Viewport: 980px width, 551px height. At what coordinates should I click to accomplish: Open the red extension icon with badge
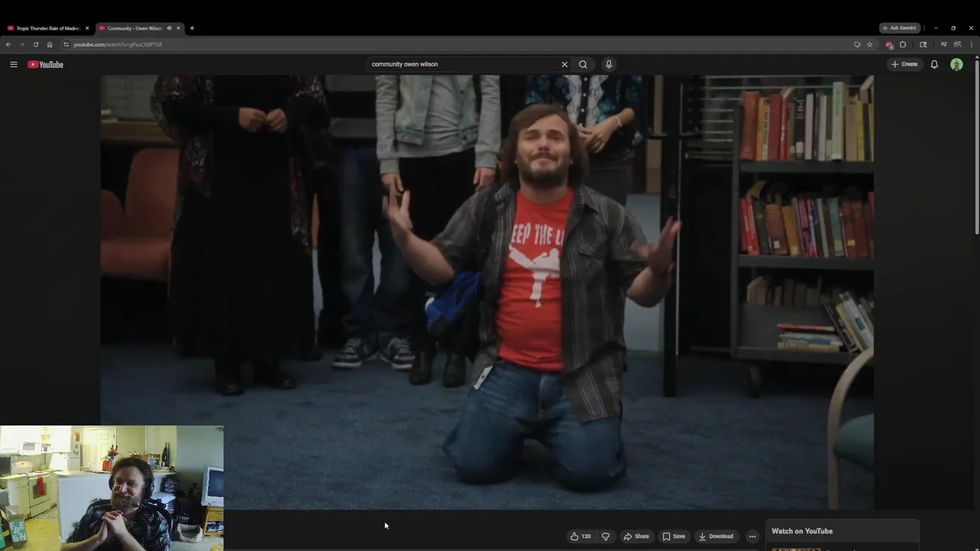pos(889,44)
